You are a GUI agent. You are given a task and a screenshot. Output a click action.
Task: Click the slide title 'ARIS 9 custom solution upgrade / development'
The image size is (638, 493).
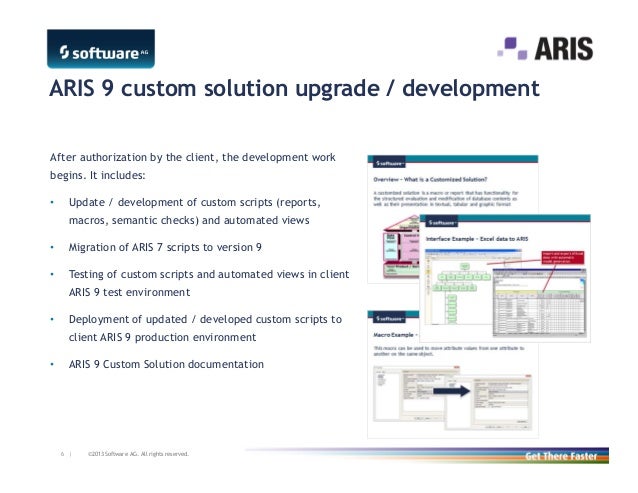point(294,89)
